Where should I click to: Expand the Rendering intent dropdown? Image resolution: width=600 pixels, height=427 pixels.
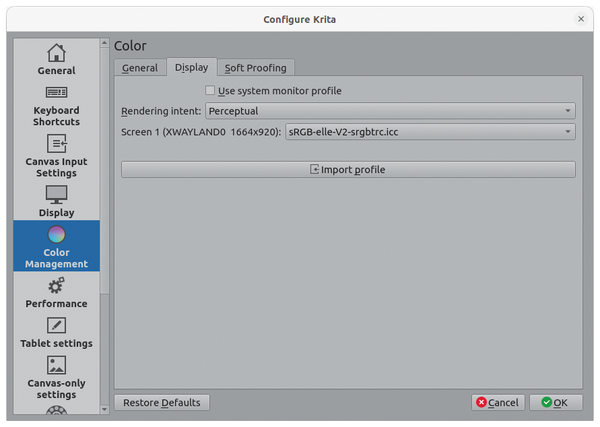coord(390,111)
